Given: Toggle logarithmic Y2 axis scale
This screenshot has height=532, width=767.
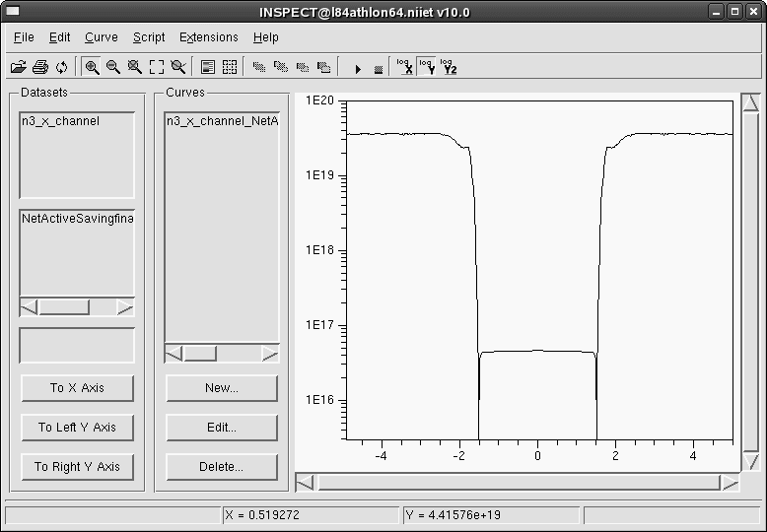Looking at the screenshot, I should tap(449, 66).
